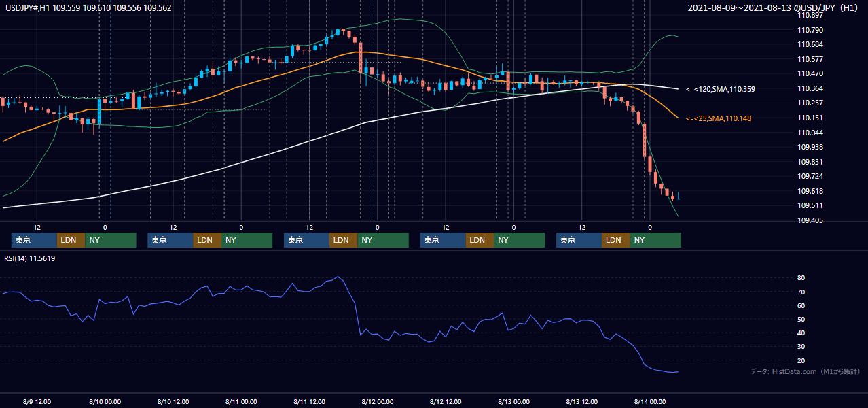Click the rightmost LDN session block
The width and height of the screenshot is (868, 408).
pos(615,240)
